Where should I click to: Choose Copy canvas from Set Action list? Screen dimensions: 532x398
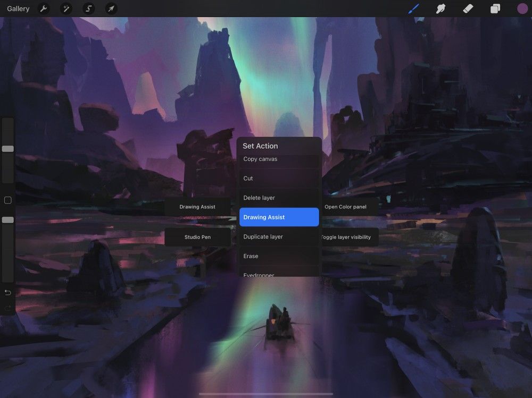click(279, 159)
